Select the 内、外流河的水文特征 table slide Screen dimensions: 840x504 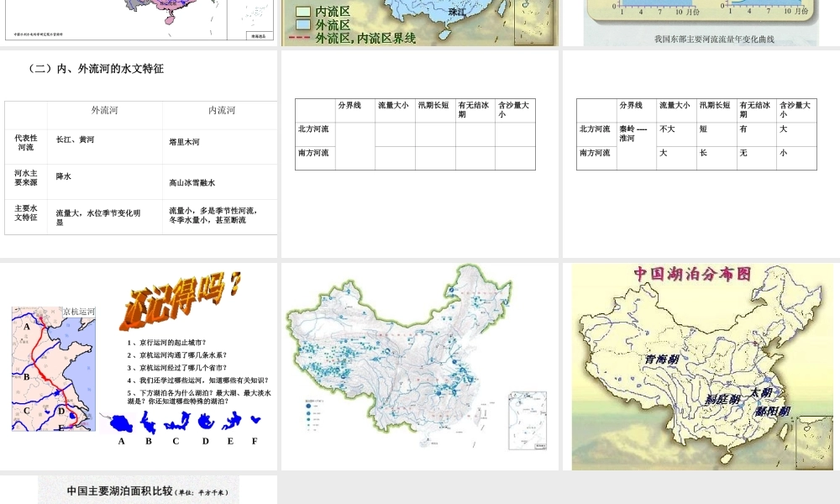[139, 154]
